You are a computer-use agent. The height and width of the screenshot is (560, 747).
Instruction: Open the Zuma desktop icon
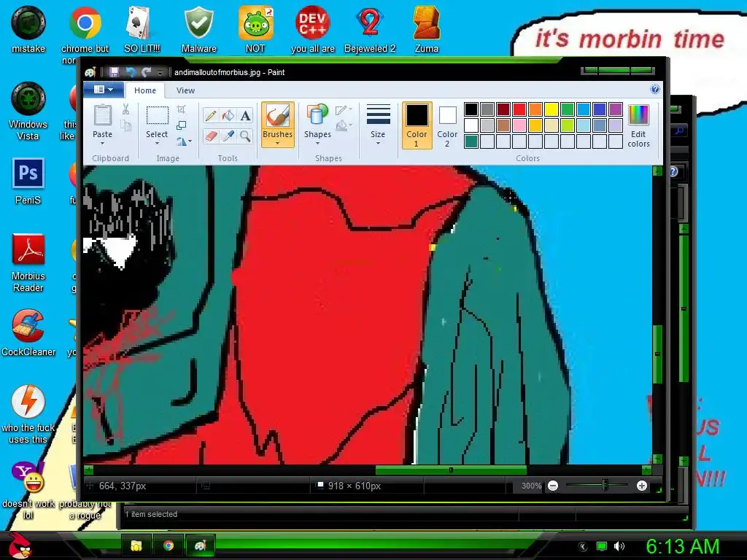point(426,29)
